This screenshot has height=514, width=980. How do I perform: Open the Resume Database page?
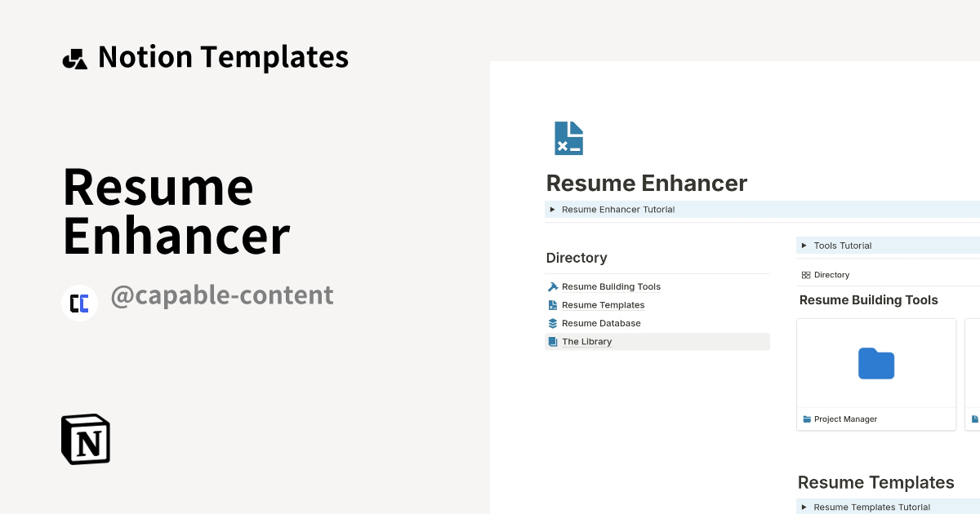click(601, 323)
